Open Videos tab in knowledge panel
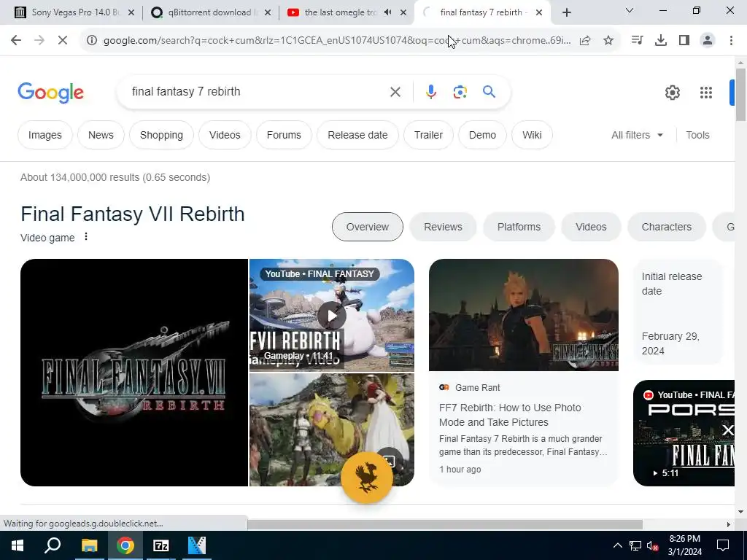Viewport: 747px width, 560px height. [x=591, y=227]
